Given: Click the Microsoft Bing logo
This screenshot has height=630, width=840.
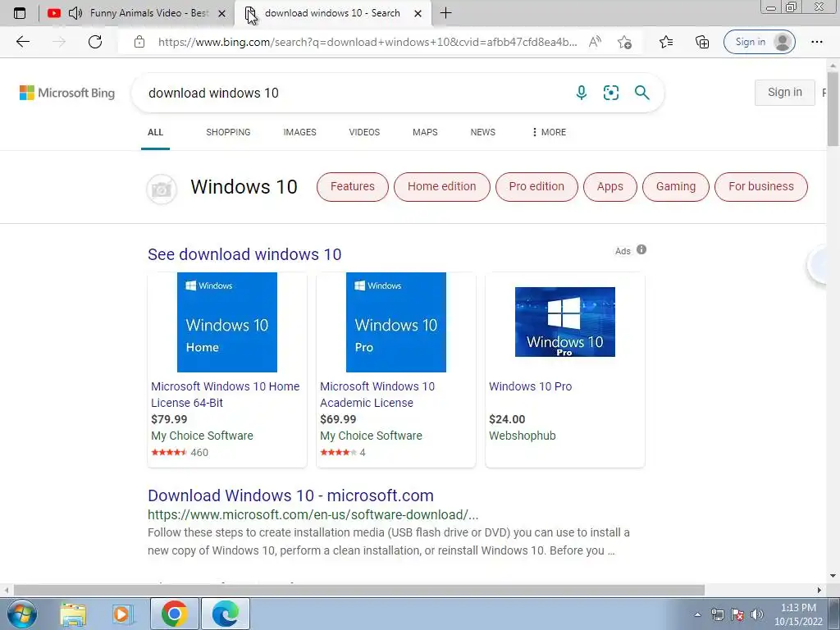Looking at the screenshot, I should tap(67, 93).
